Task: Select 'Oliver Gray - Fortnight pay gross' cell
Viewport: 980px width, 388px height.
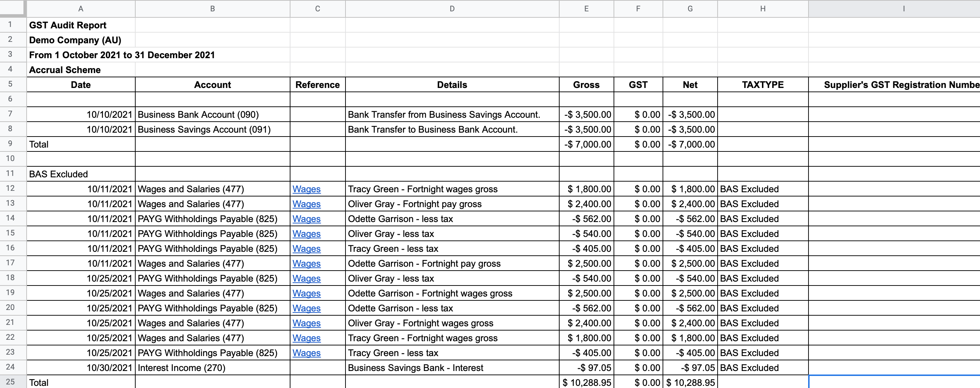Action: 452,204
